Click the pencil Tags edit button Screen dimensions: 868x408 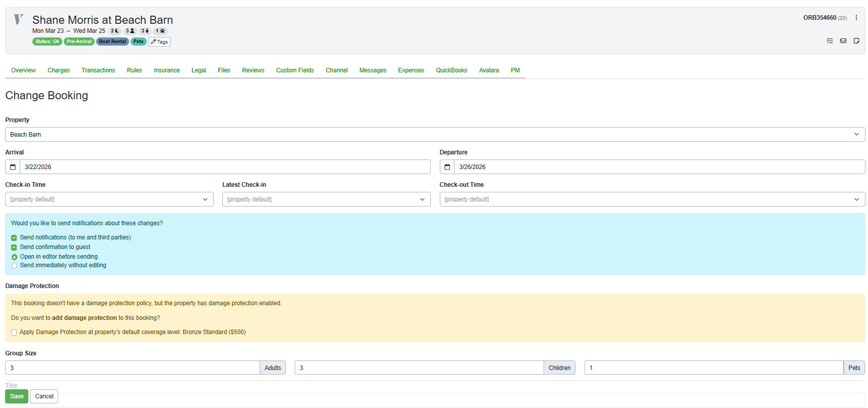159,42
